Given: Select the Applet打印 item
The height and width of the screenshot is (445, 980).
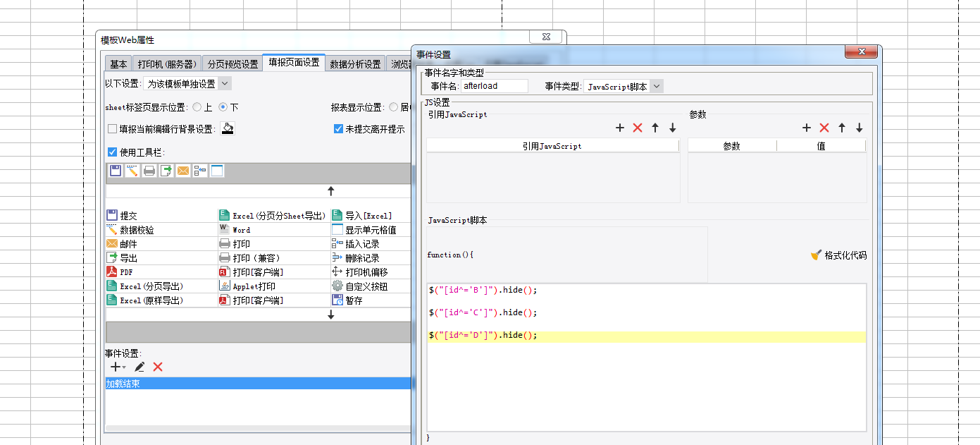Looking at the screenshot, I should point(247,286).
